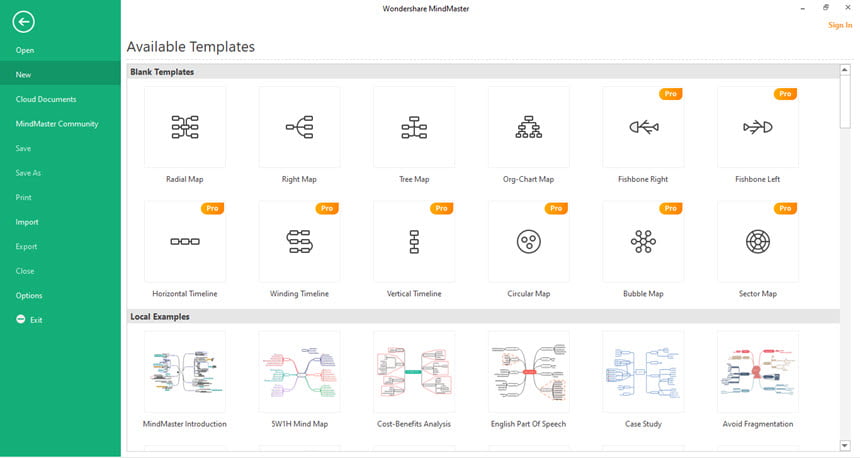Select the Radial Map blank template icon
Viewport: 860px width, 458px height.
185,127
